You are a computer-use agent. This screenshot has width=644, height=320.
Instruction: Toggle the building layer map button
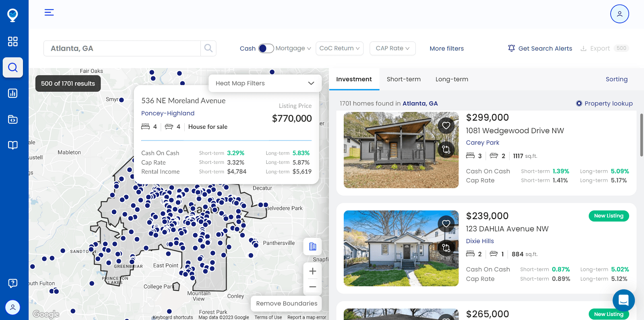pyautogui.click(x=312, y=247)
